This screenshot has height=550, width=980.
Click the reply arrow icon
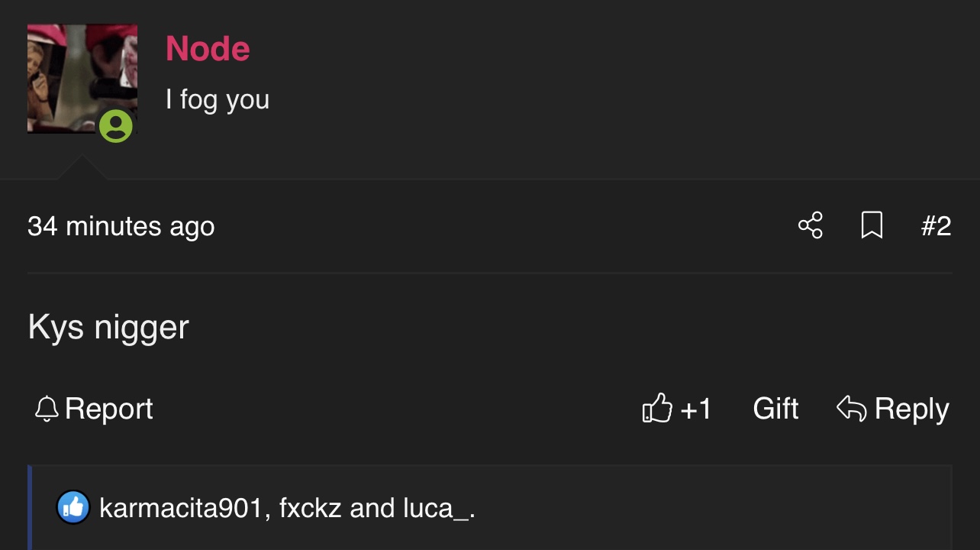(x=852, y=409)
